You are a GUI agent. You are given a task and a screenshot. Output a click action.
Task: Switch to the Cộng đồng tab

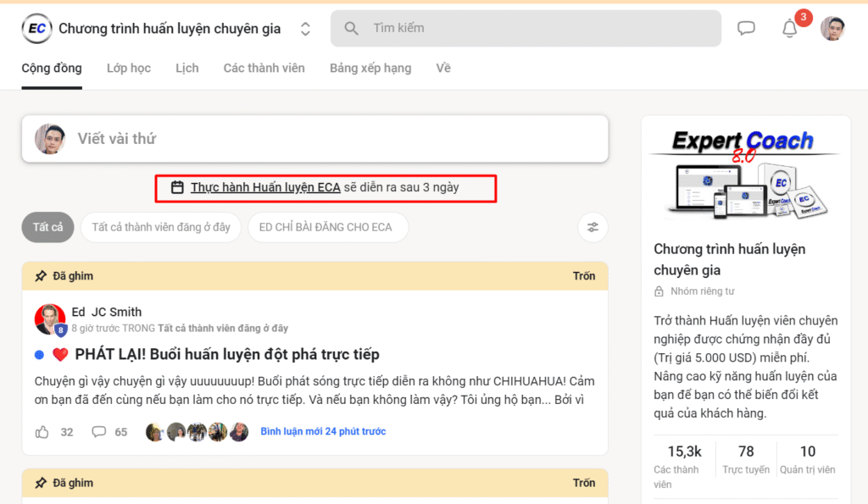[x=52, y=68]
